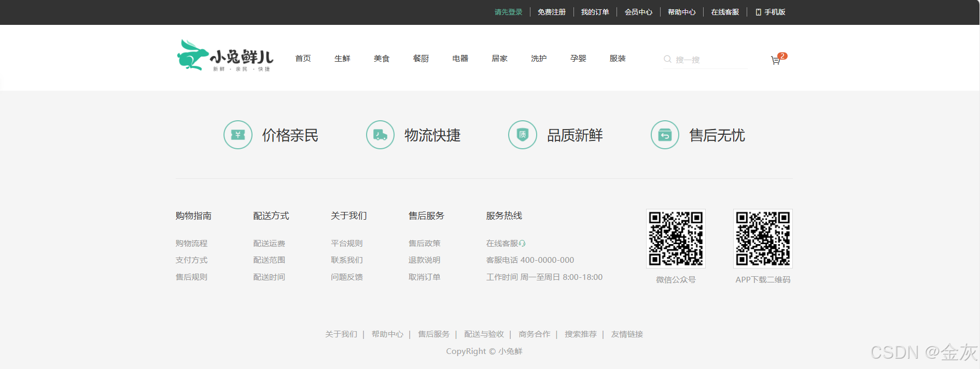Viewport: 980px width, 369px height.
Task: Open the 餐厨 category
Action: [x=421, y=58]
